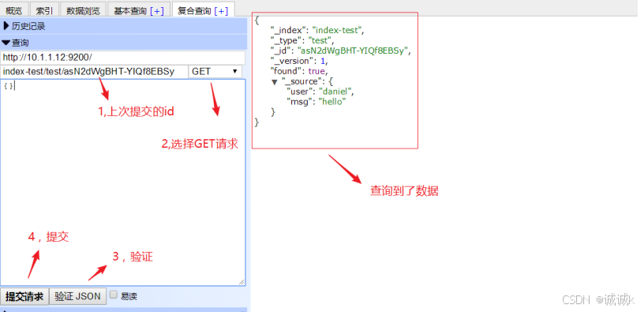Image resolution: width=644 pixels, height=312 pixels.
Task: Click the 验证 JSON button
Action: pos(77,296)
